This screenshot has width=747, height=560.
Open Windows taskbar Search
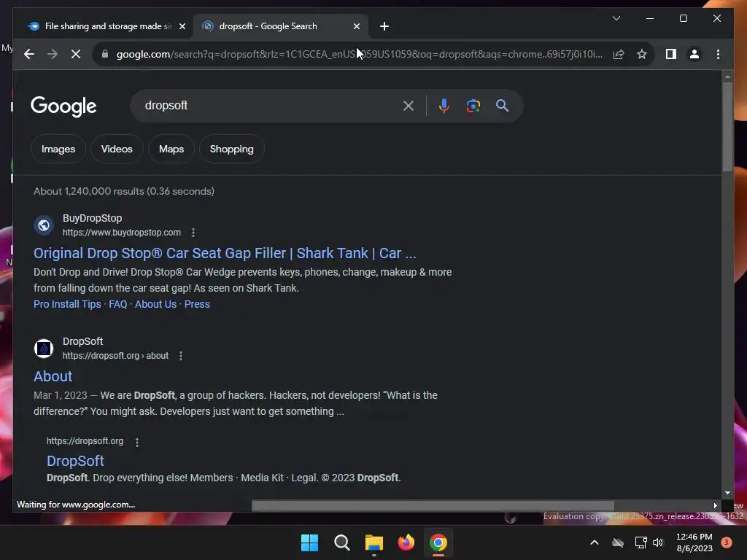point(341,542)
